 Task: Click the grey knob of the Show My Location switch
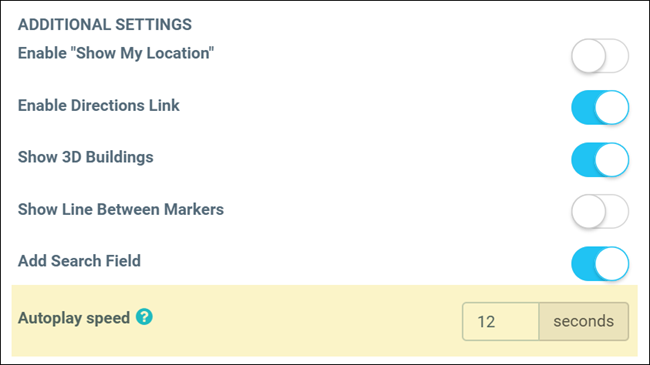[x=588, y=56]
